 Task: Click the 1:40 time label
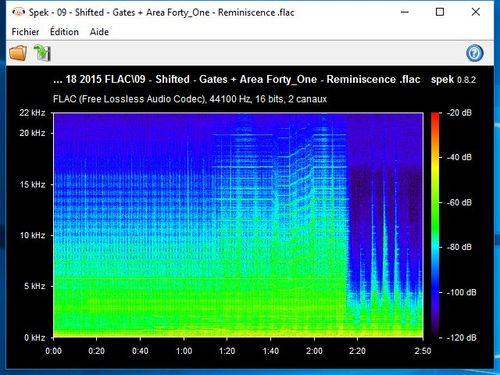tap(271, 351)
